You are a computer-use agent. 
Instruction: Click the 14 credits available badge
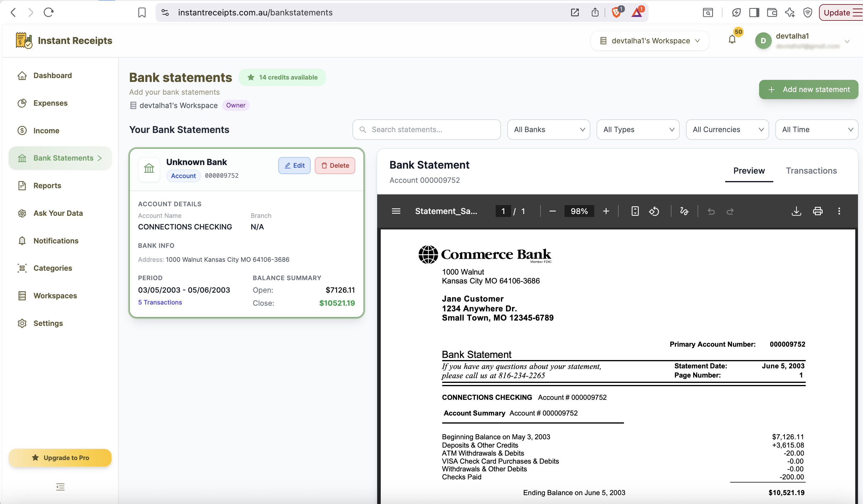pyautogui.click(x=282, y=77)
